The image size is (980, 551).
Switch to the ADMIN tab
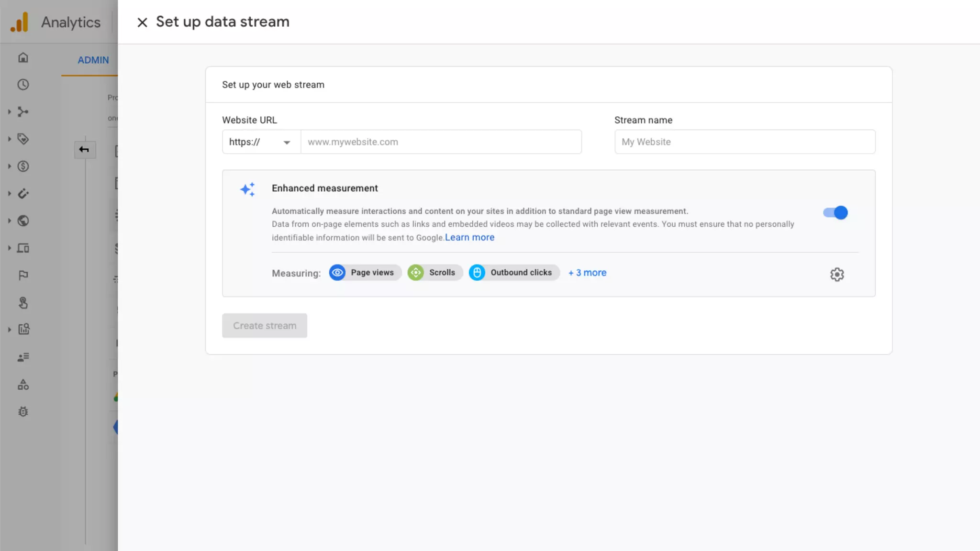pos(93,60)
